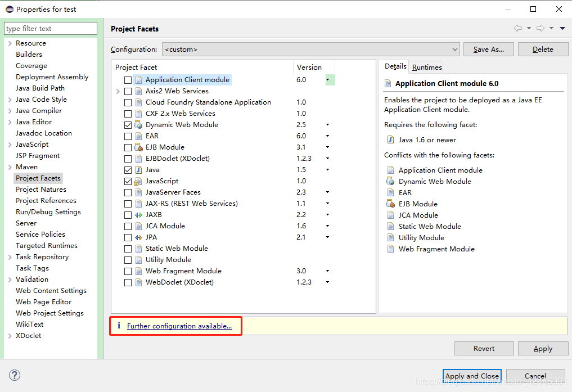Click the forward navigation arrow icon
The width and height of the screenshot is (572, 392).
point(541,28)
